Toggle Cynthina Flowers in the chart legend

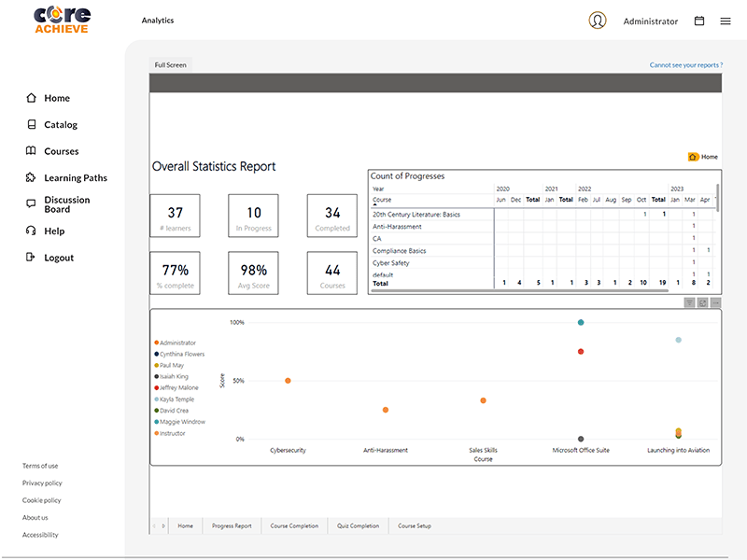click(x=181, y=355)
